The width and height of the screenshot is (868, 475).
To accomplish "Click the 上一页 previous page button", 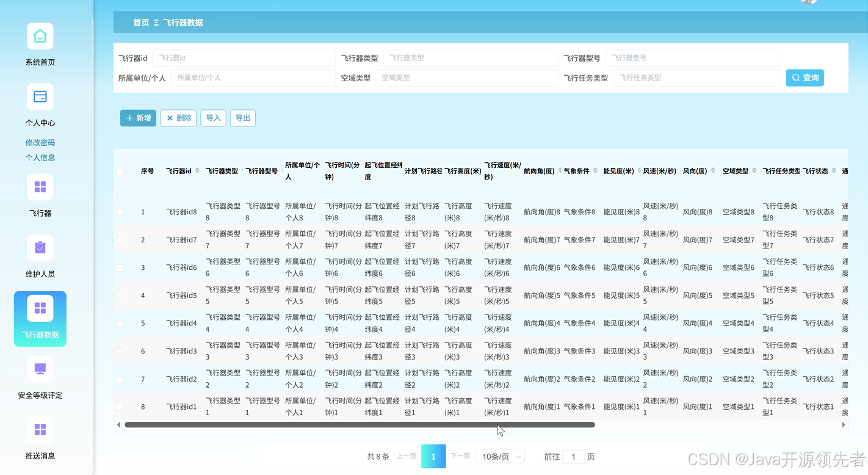I will (407, 456).
